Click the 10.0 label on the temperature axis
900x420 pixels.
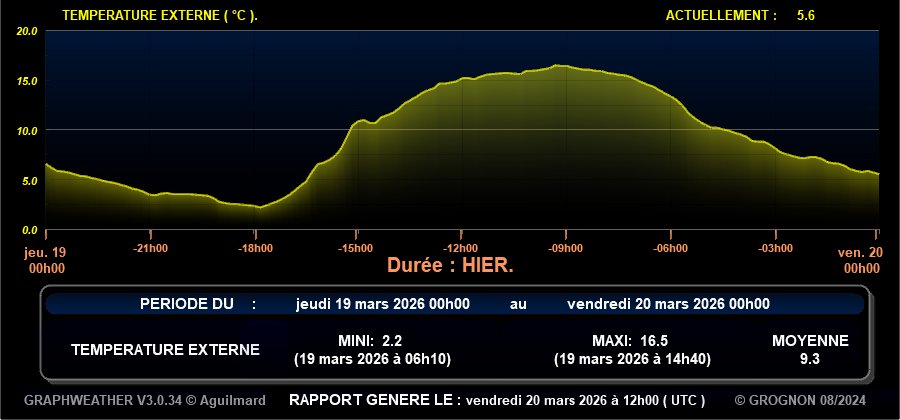click(x=28, y=130)
